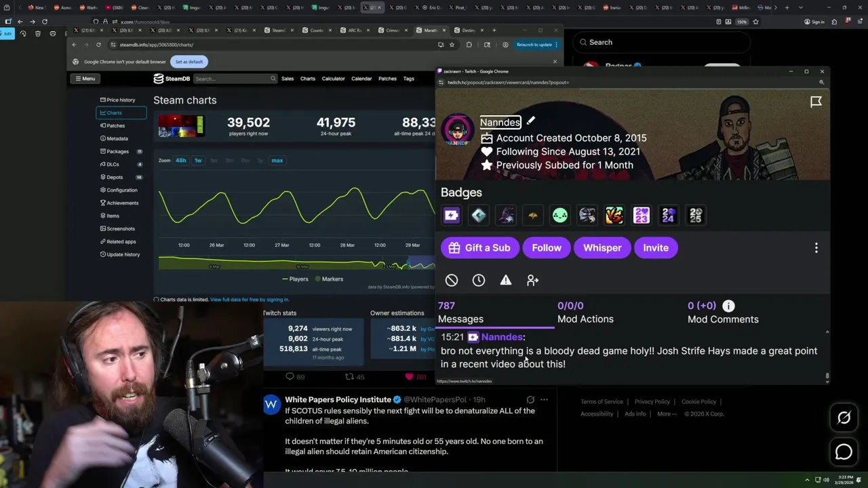Click the bookmark star in SteamDB address bar
Image resolution: width=868 pixels, height=488 pixels.
tap(452, 45)
